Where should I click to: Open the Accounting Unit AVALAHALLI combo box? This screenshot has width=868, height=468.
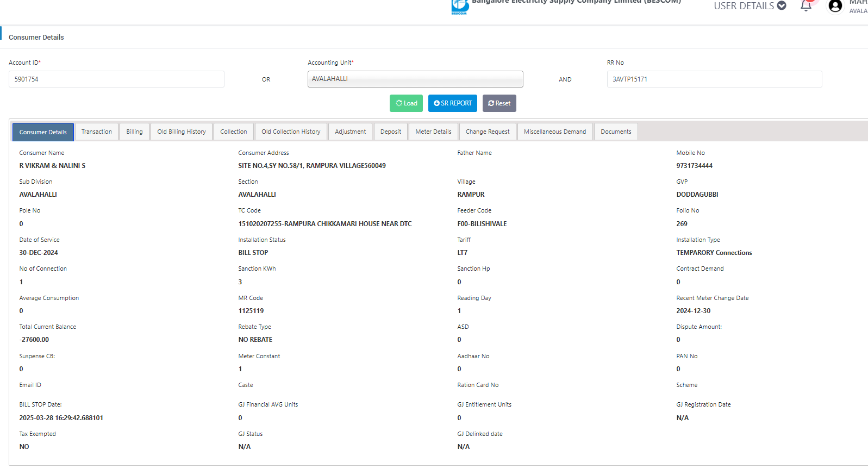point(415,79)
